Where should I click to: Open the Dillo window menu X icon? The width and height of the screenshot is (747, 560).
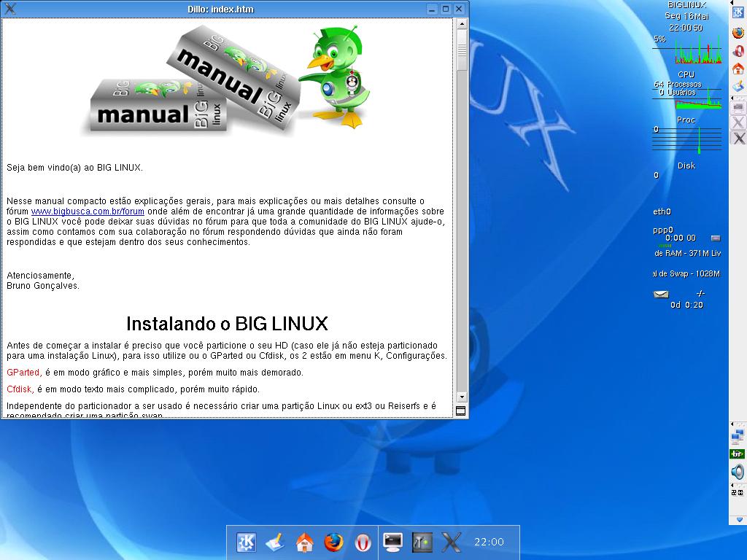point(10,9)
